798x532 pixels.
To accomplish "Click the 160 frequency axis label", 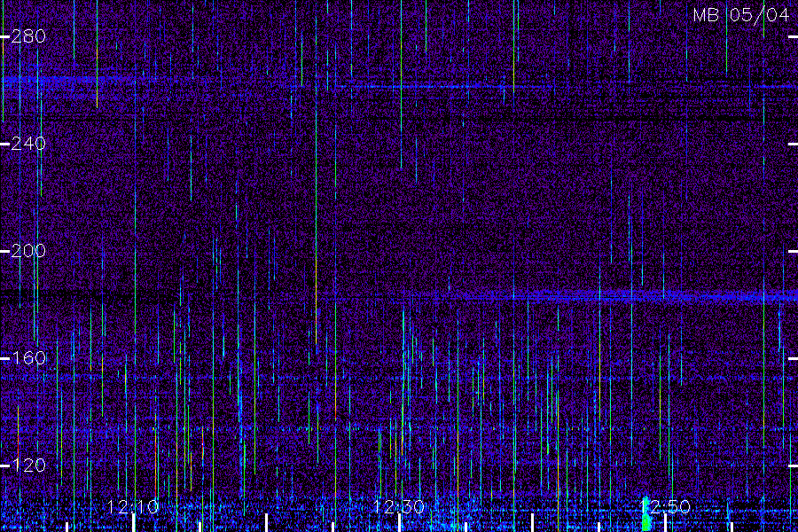I will pos(28,358).
